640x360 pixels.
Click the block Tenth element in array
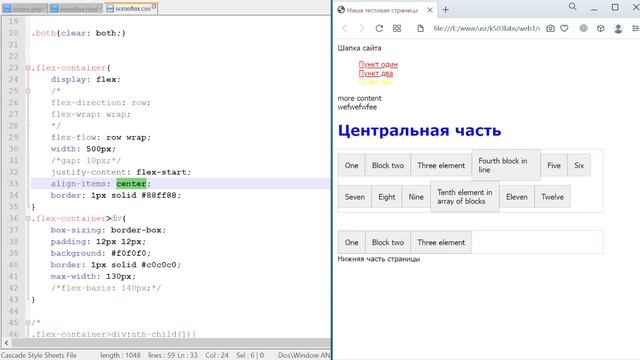coord(464,196)
